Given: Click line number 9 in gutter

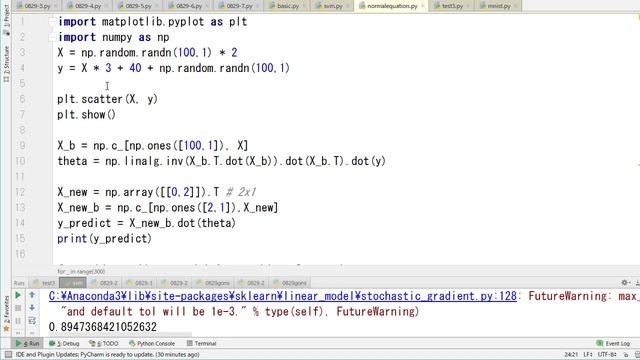Looking at the screenshot, I should point(22,146).
